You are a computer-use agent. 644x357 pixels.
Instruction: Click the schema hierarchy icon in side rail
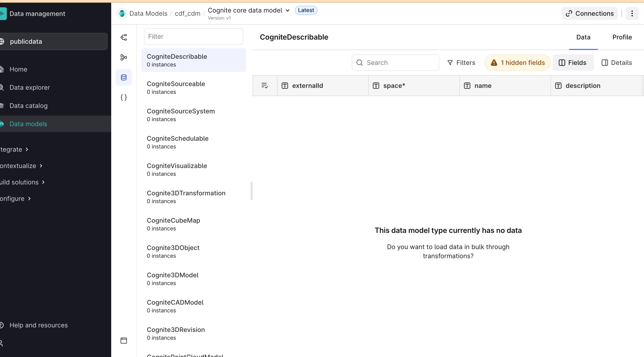coord(124,57)
